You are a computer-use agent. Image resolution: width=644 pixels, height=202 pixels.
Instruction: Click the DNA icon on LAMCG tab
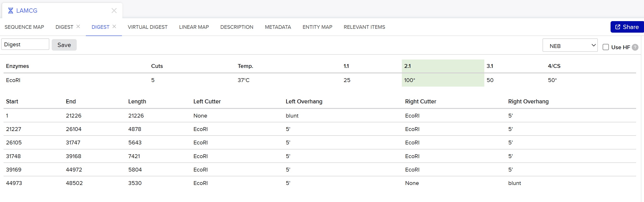point(11,11)
